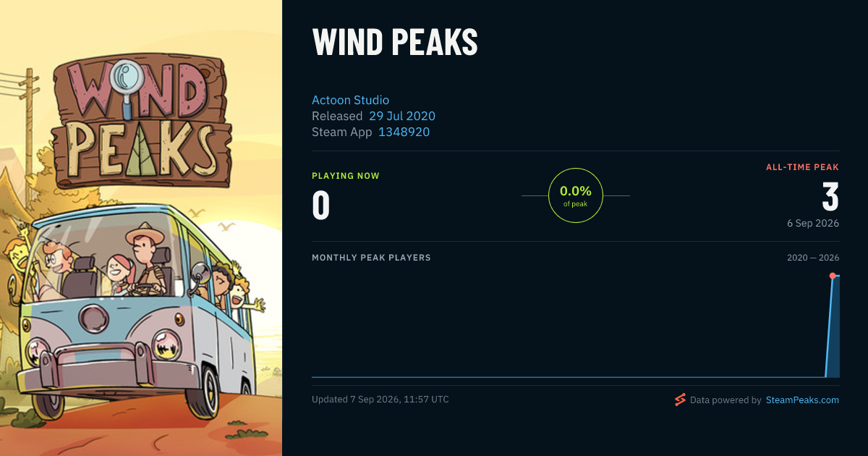The height and width of the screenshot is (456, 868).
Task: Click the red peak marker on chart
Action: 833,276
